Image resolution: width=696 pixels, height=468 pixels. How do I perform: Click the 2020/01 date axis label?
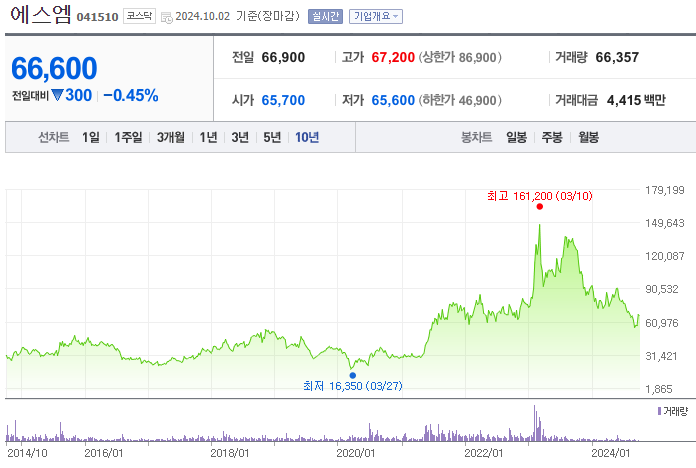pyautogui.click(x=356, y=453)
